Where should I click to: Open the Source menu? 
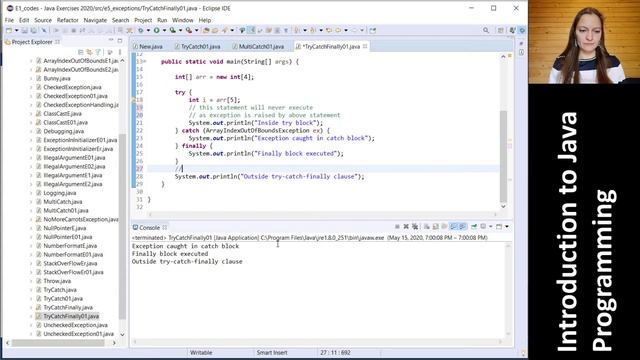[43, 20]
